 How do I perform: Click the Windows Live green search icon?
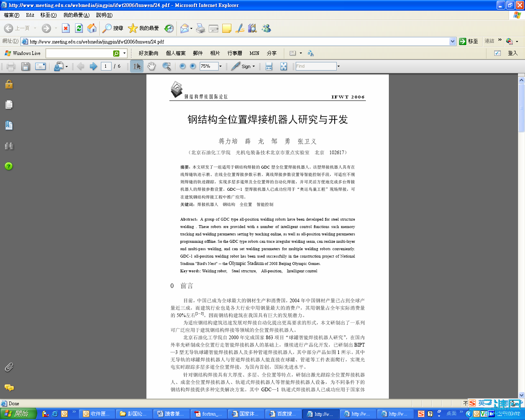pos(116,53)
